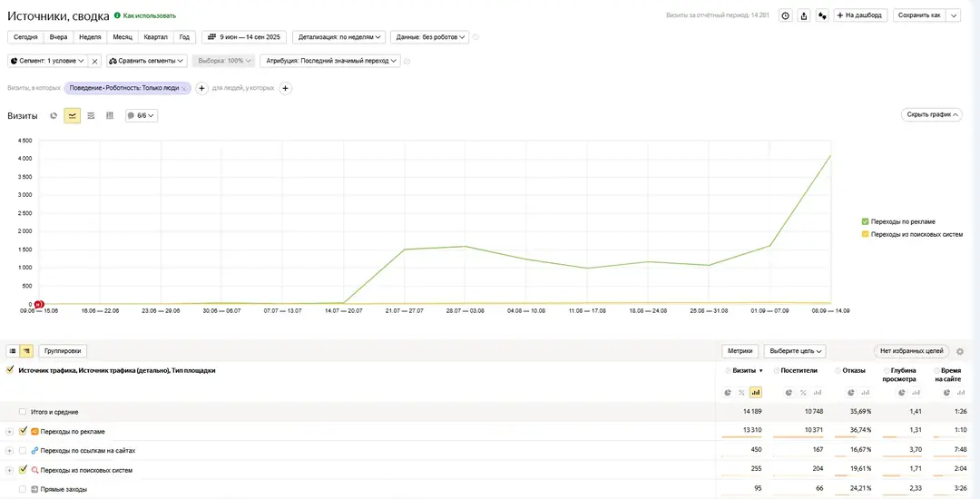Select the Квартал period tab
Viewport: 980px width, 499px height.
tap(155, 37)
